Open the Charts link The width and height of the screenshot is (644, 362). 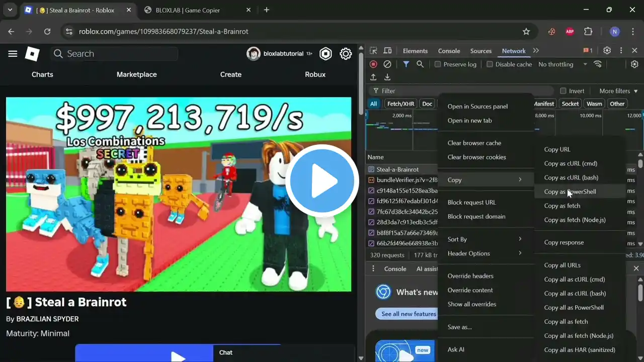[42, 74]
